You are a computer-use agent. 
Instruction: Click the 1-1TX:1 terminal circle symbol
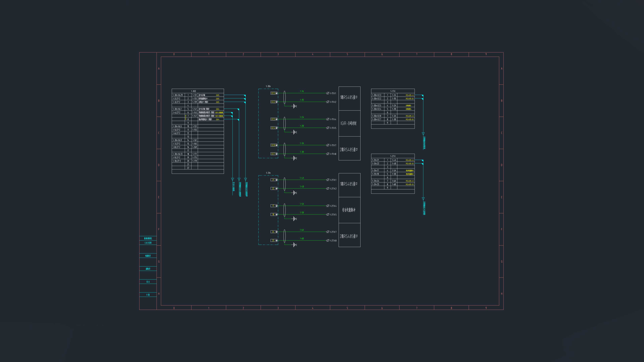coord(328,93)
